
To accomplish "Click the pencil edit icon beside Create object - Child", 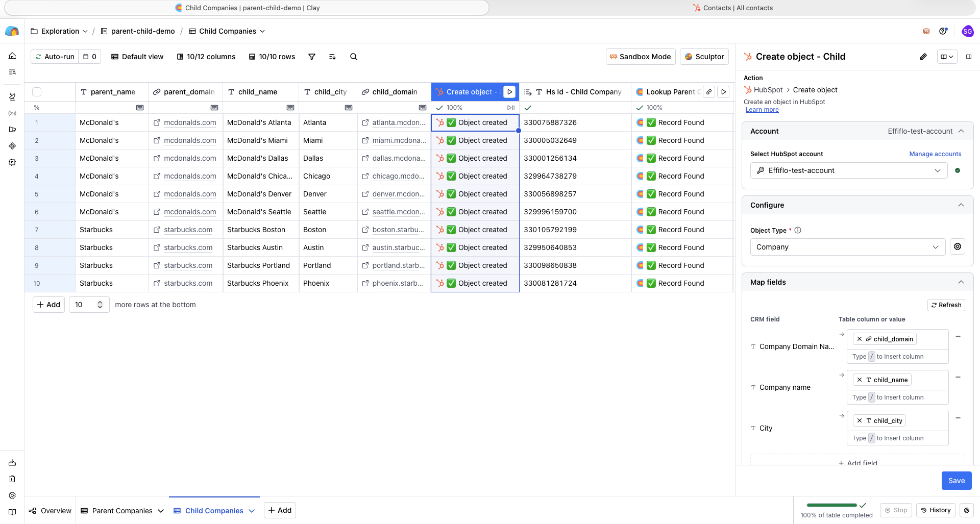I will click(x=923, y=57).
